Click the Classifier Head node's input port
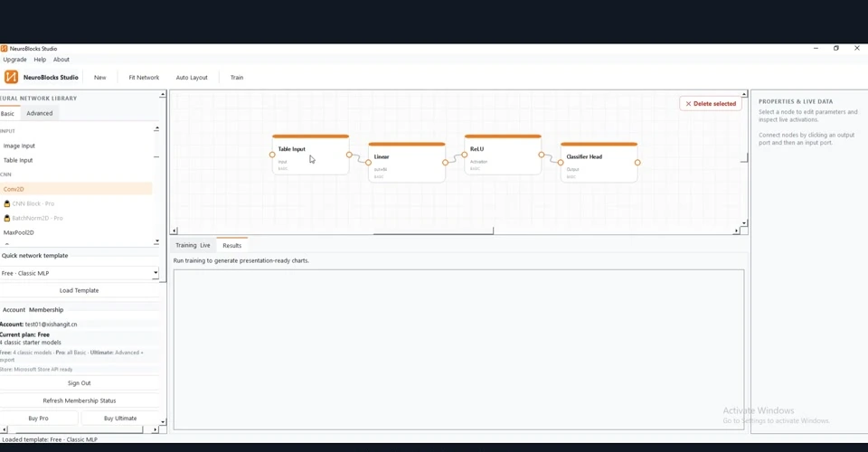This screenshot has width=868, height=452. [x=561, y=163]
